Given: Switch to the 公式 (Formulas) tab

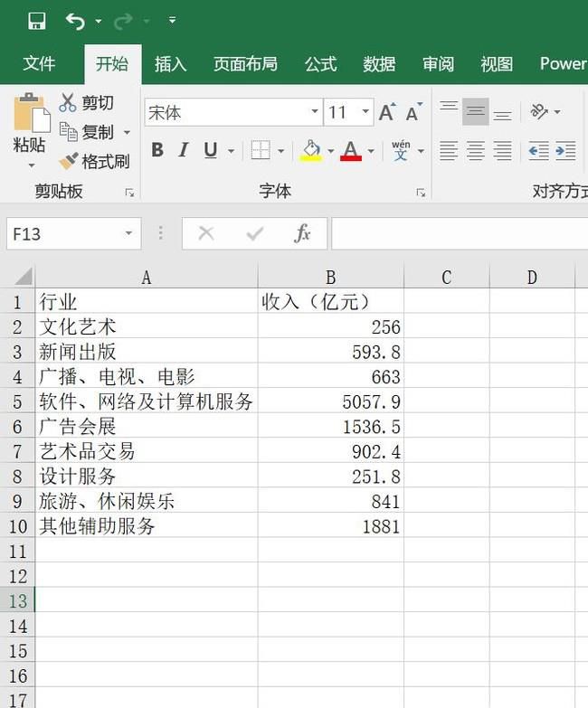Looking at the screenshot, I should (320, 64).
